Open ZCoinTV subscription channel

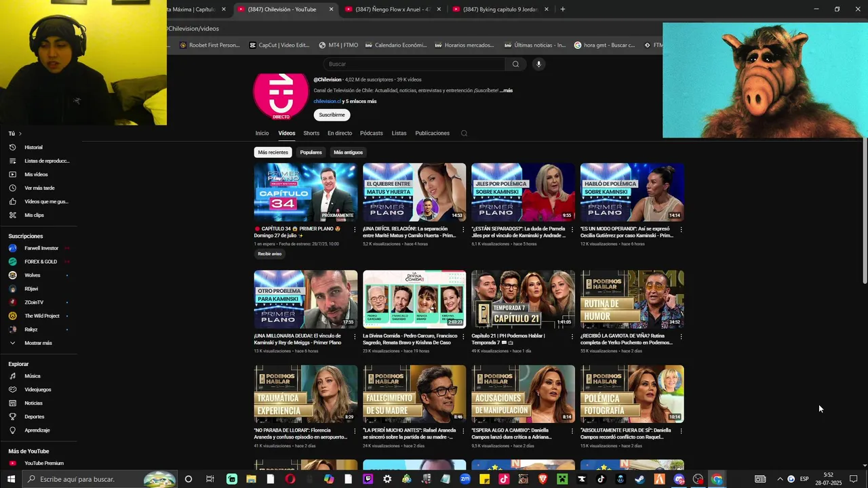[34, 302]
